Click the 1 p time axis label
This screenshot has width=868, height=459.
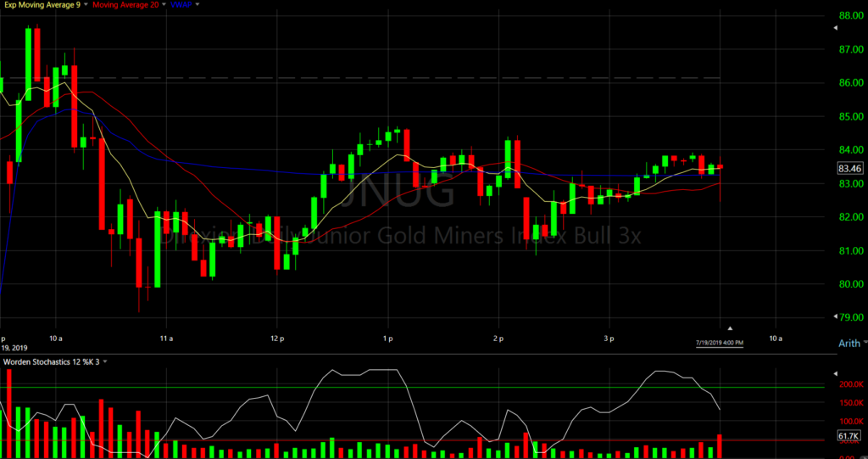click(387, 339)
